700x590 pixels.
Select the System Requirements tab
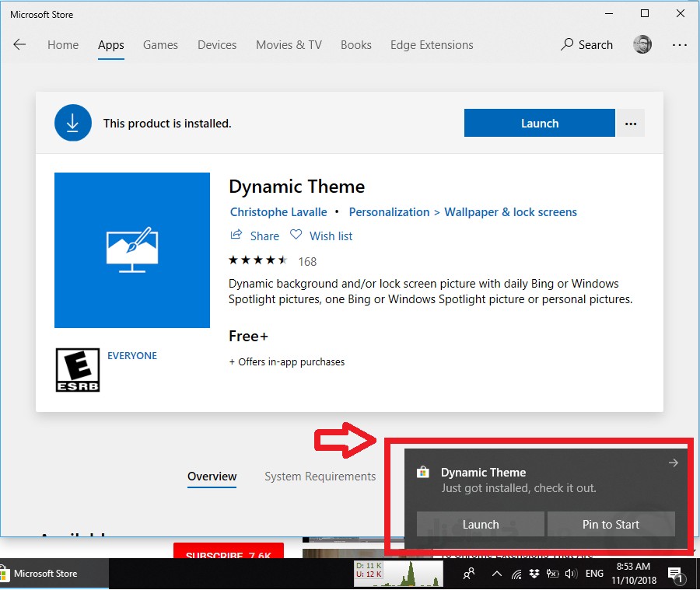click(x=320, y=477)
